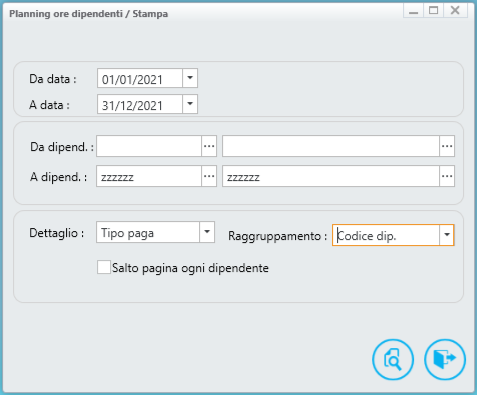Open lookup beside A dipend. name field
Viewport: 477px width, 395px height.
tap(447, 176)
